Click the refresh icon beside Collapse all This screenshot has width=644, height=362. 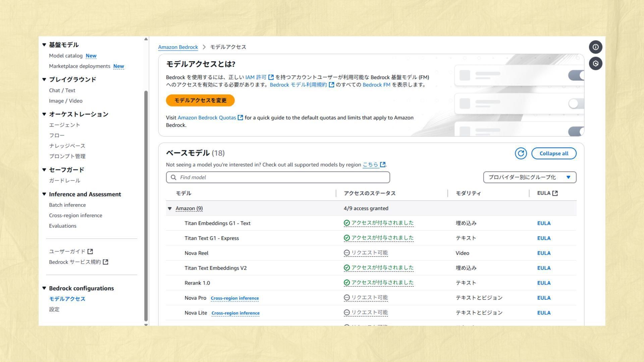pyautogui.click(x=521, y=154)
